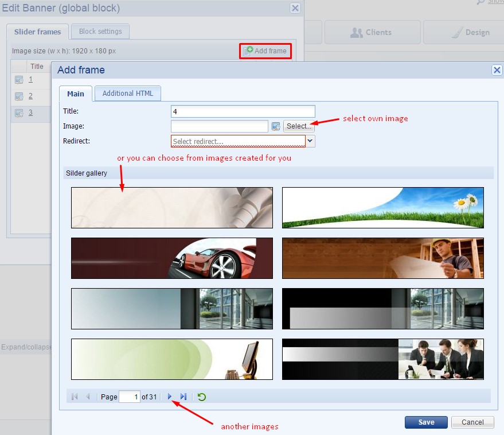Open the Redirect dropdown arrow
The height and width of the screenshot is (435, 504).
tap(310, 141)
